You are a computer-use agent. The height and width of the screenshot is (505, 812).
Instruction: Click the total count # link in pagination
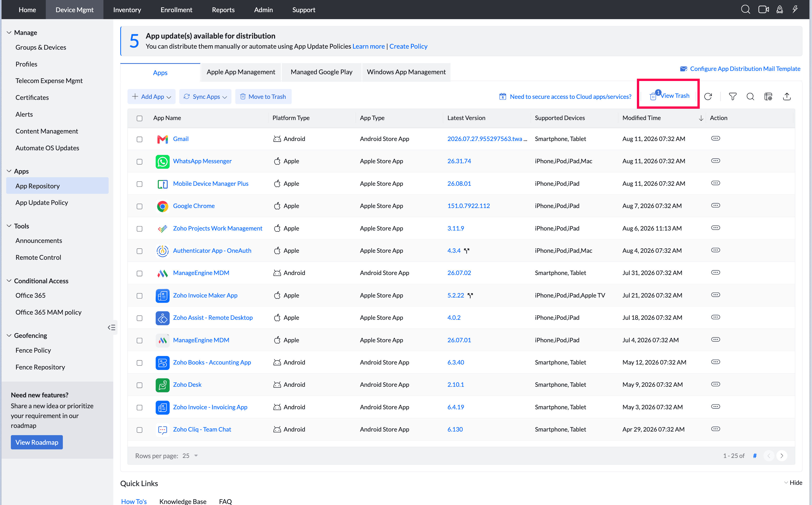[755, 456]
